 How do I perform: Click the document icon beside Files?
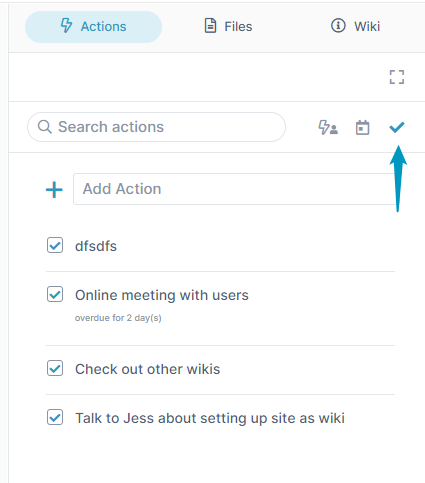[x=210, y=26]
